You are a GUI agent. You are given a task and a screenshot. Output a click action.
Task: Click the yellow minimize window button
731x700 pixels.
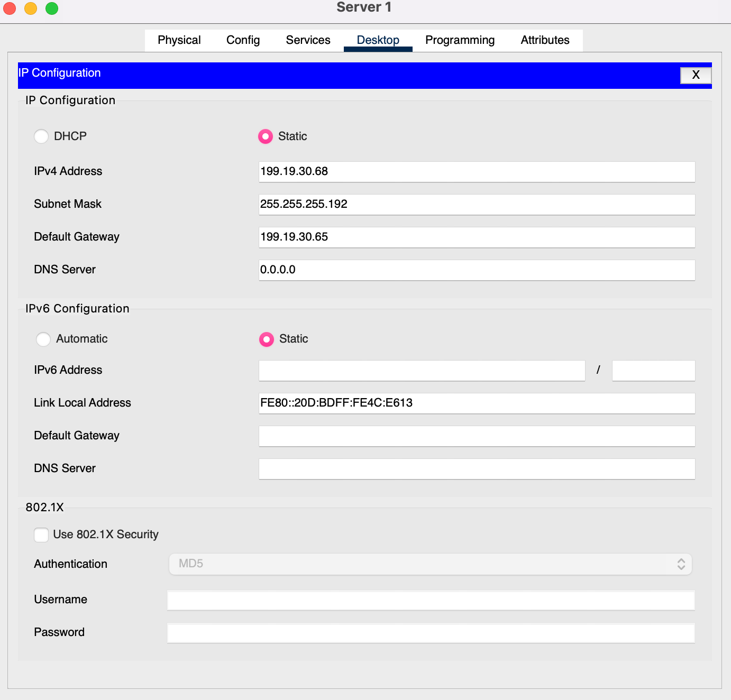(x=31, y=8)
